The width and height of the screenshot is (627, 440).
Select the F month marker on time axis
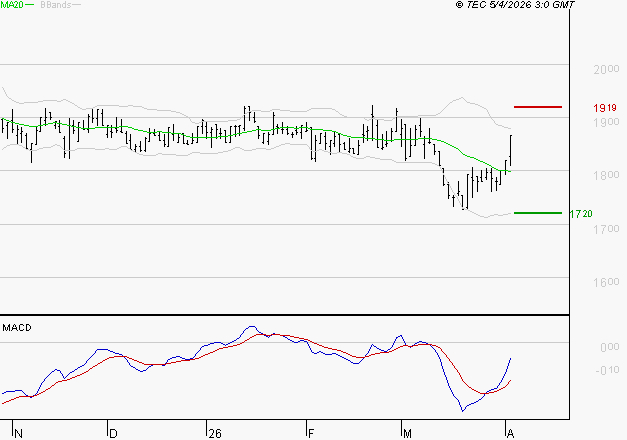pyautogui.click(x=310, y=434)
